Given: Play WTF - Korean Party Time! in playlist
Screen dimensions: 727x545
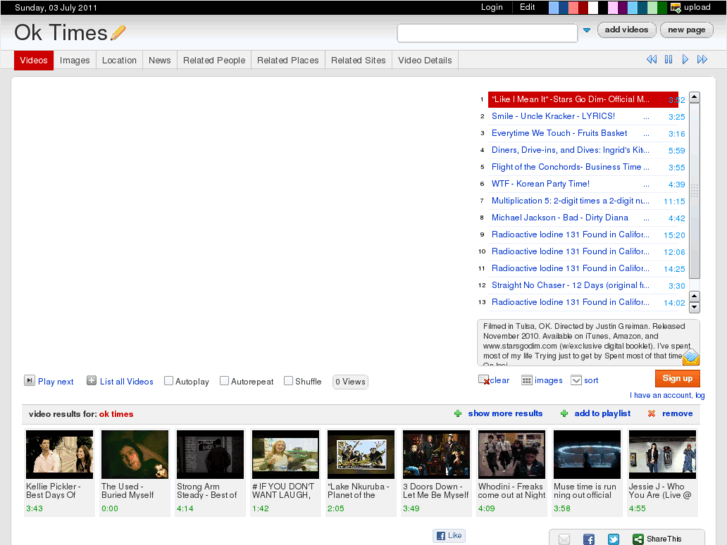Looking at the screenshot, I should click(x=541, y=184).
